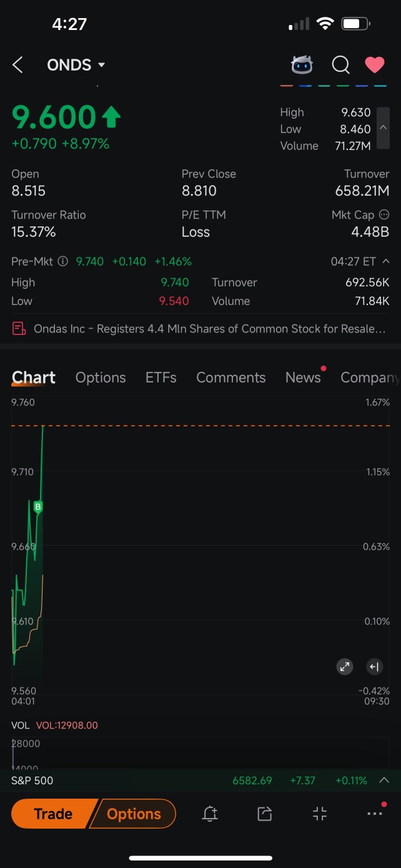Expand chart to fullscreen icon
The height and width of the screenshot is (868, 401).
345,667
